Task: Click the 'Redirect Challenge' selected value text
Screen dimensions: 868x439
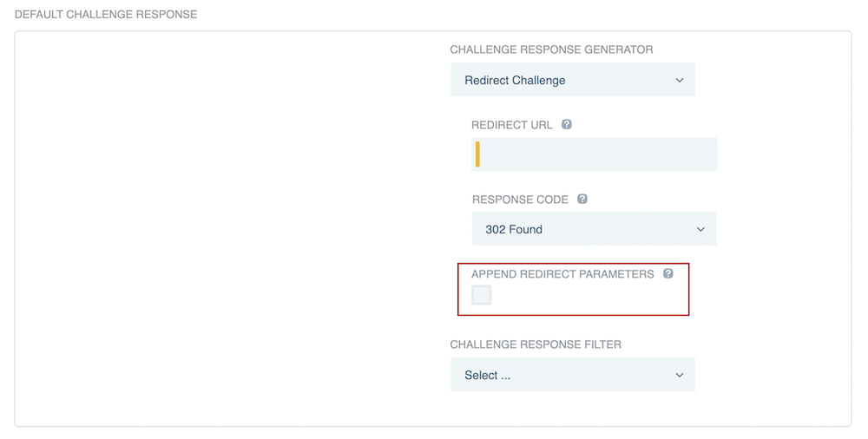Action: coord(515,81)
